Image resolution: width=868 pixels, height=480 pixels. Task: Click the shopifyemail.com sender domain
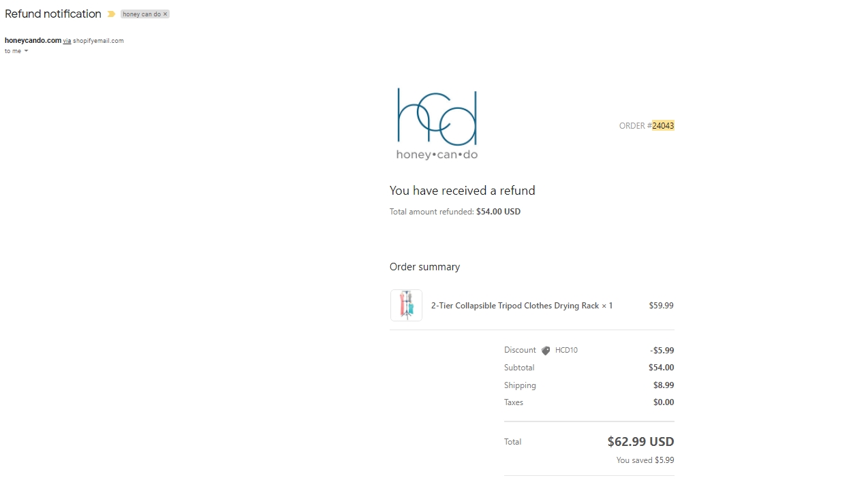click(98, 41)
